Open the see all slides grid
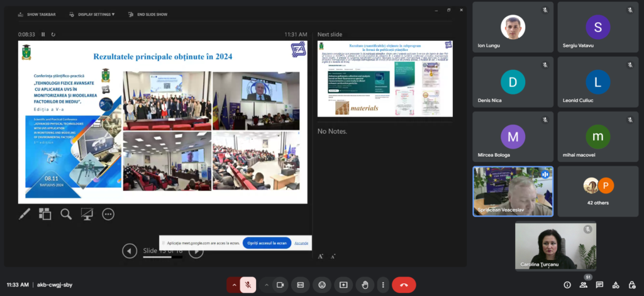Viewport: 644px width, 296px height. pos(45,214)
